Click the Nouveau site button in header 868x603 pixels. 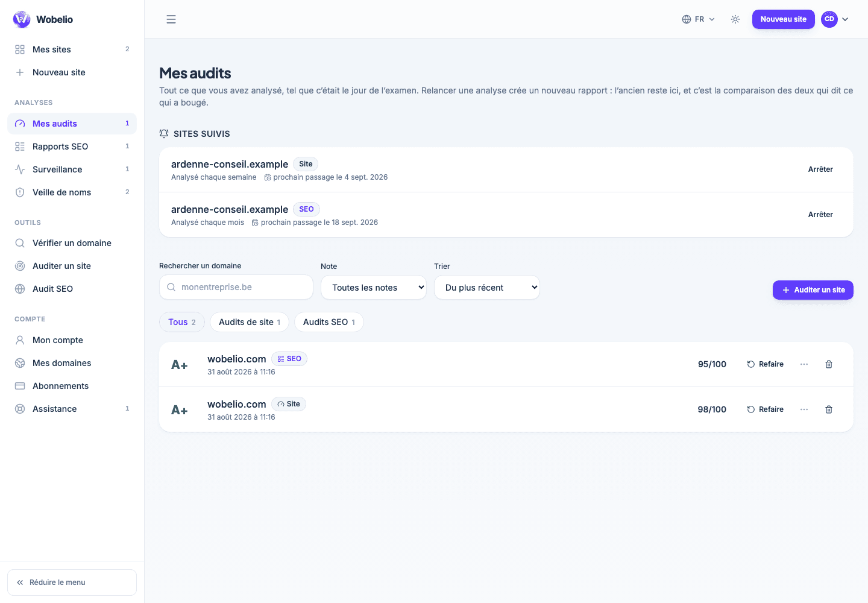pos(784,19)
